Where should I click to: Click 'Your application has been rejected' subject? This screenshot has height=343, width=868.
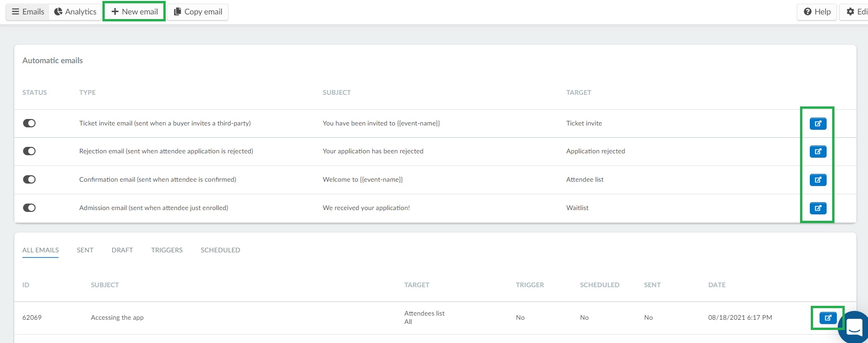coord(373,151)
